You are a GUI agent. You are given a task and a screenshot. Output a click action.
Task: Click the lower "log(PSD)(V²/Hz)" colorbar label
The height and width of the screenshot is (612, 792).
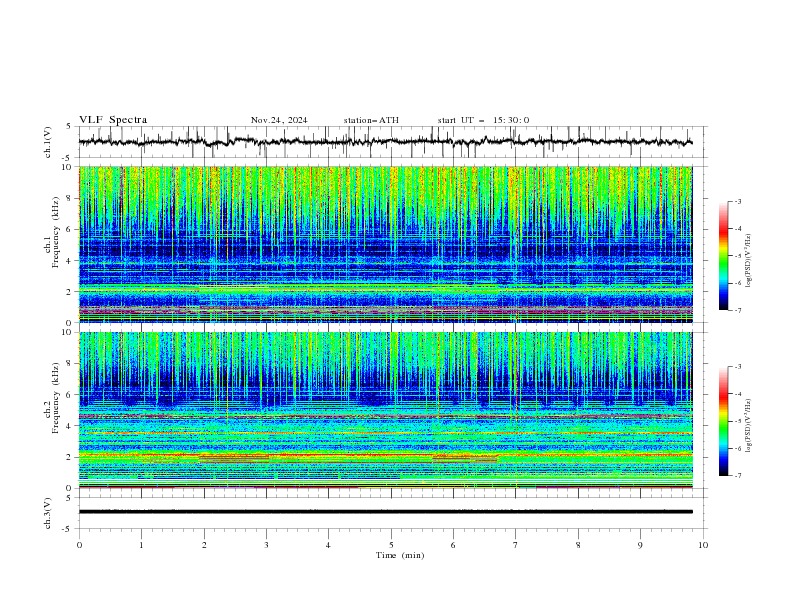[748, 426]
